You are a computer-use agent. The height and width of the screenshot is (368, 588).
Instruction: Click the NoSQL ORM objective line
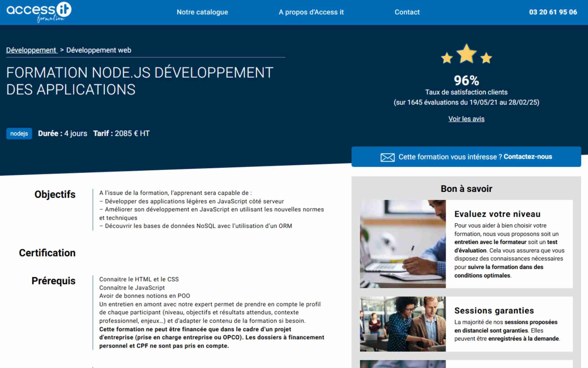coord(196,226)
